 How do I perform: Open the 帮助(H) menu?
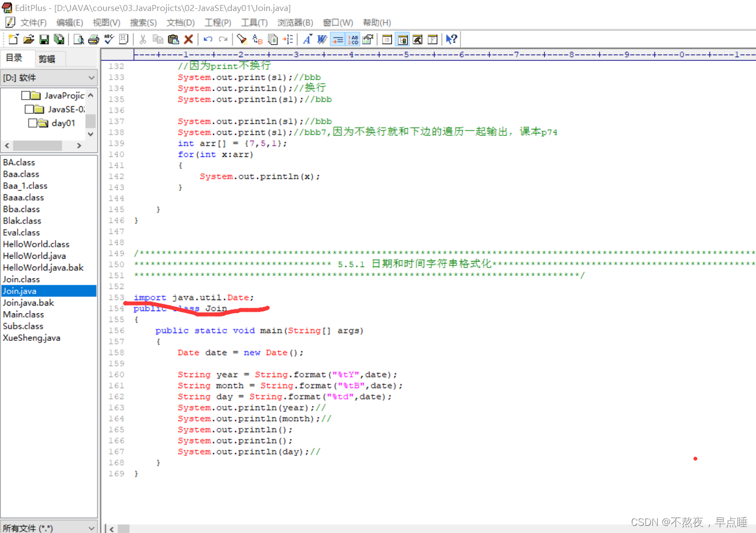377,23
